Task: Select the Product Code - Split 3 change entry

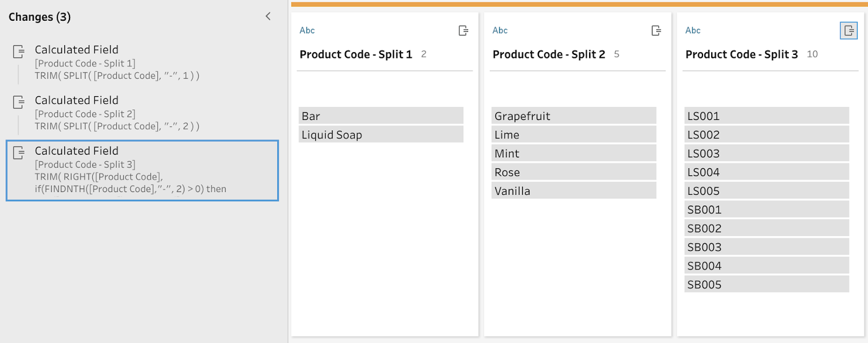Action: click(142, 171)
